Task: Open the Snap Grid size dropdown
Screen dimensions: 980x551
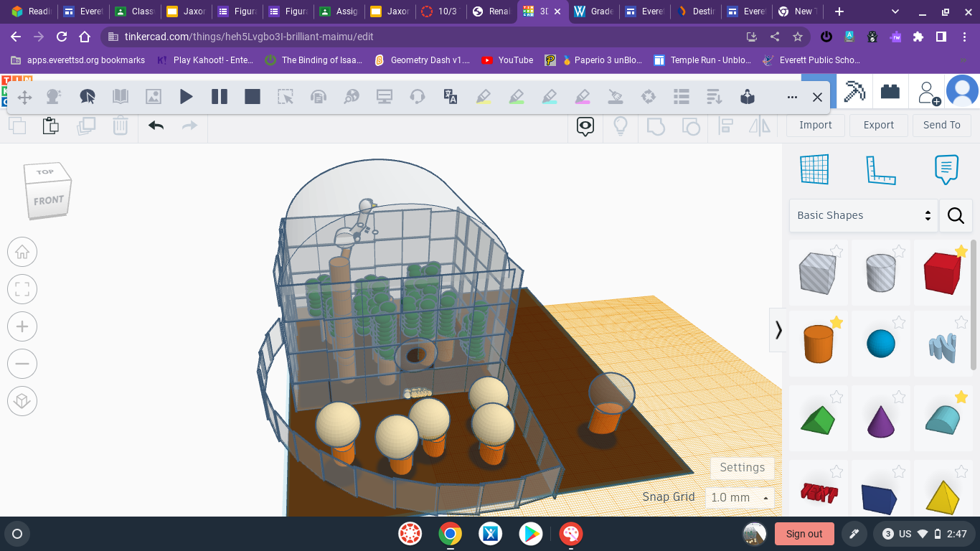Action: 740,497
